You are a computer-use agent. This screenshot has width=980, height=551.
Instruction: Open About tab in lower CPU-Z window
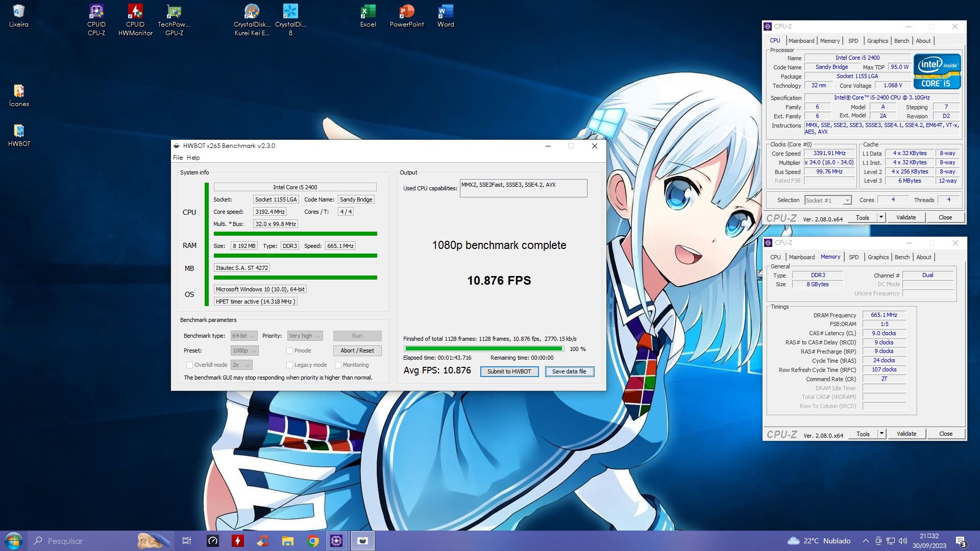924,257
